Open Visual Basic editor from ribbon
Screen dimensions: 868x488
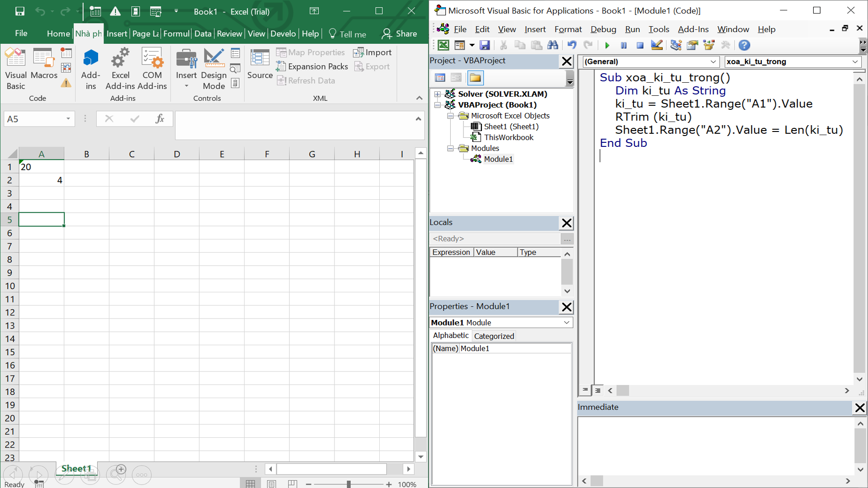pos(16,69)
